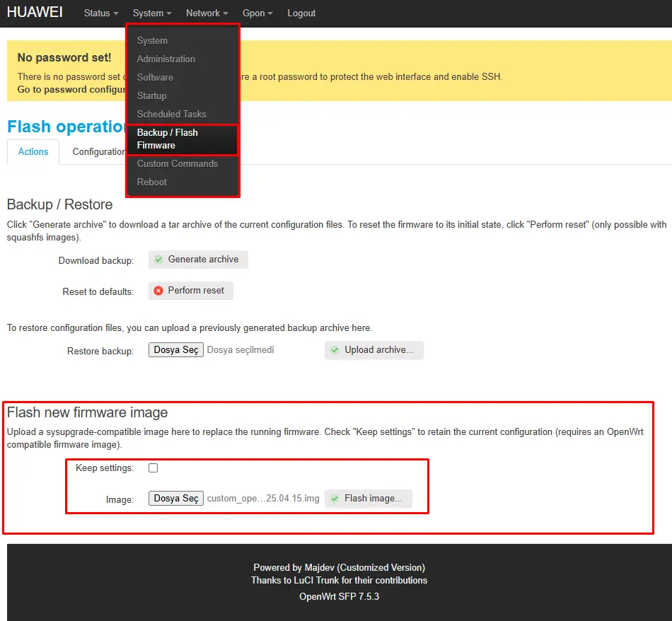Click the 'No password set!' heading
Image resolution: width=672 pixels, height=621 pixels.
(64, 57)
